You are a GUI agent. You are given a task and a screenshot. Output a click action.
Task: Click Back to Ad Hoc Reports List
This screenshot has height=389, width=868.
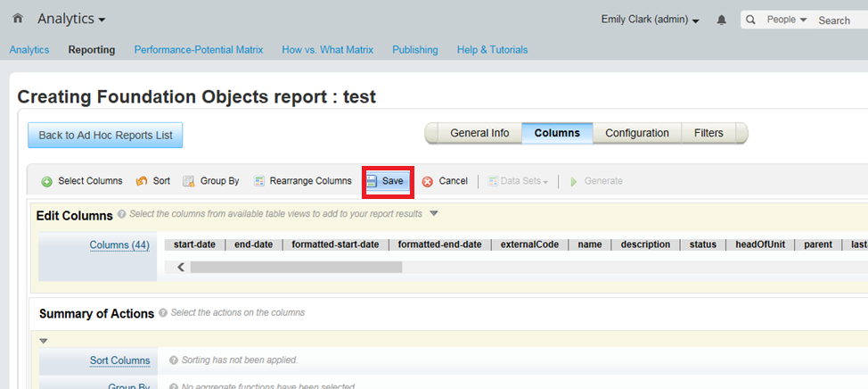(105, 136)
